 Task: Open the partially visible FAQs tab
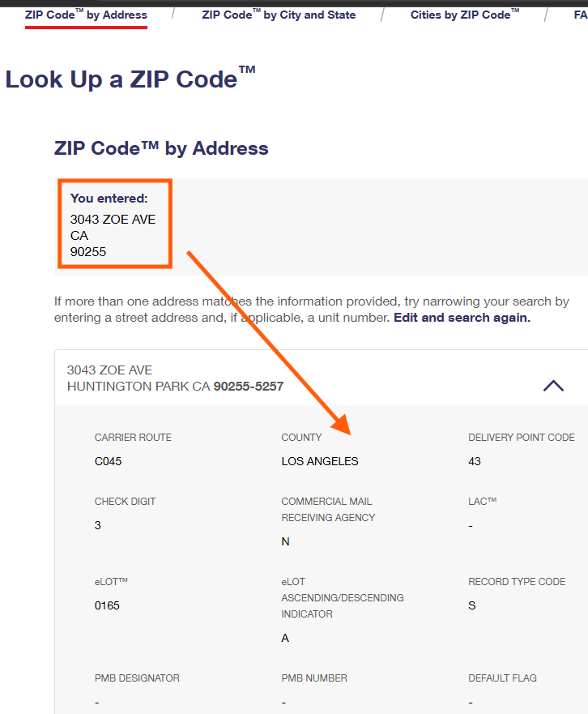[x=580, y=15]
